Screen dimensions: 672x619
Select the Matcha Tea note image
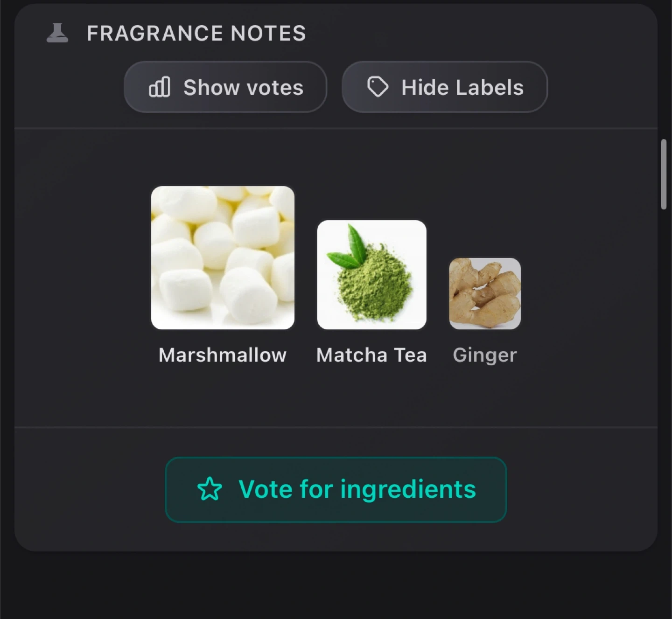[371, 275]
